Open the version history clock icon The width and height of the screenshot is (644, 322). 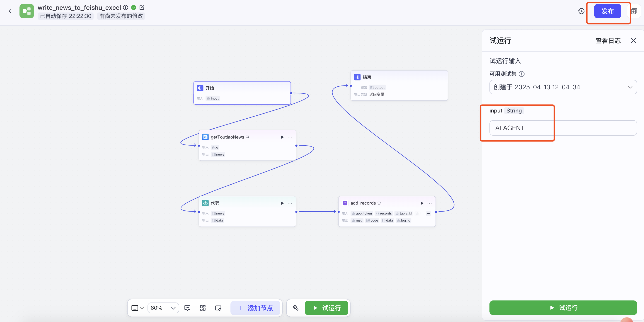coord(581,11)
